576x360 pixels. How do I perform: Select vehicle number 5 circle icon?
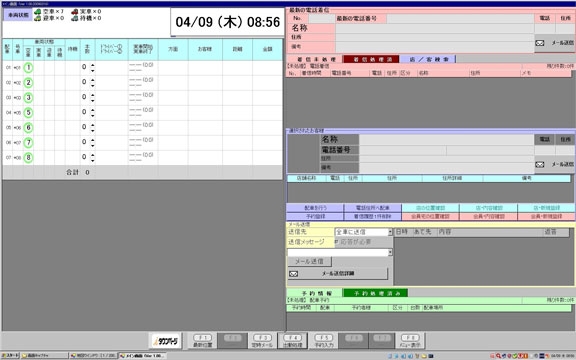click(x=28, y=112)
